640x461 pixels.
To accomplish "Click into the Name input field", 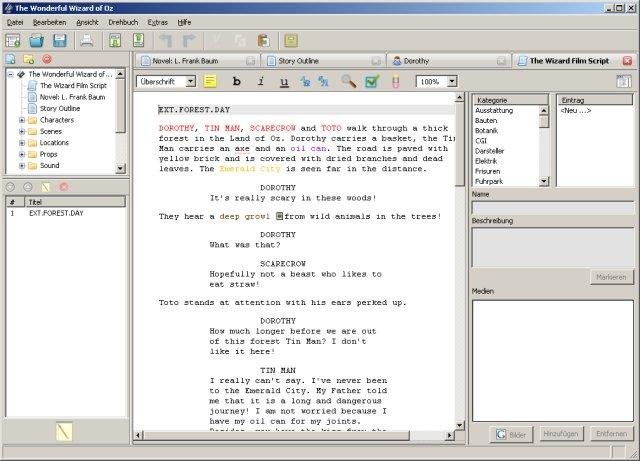I will coord(553,208).
